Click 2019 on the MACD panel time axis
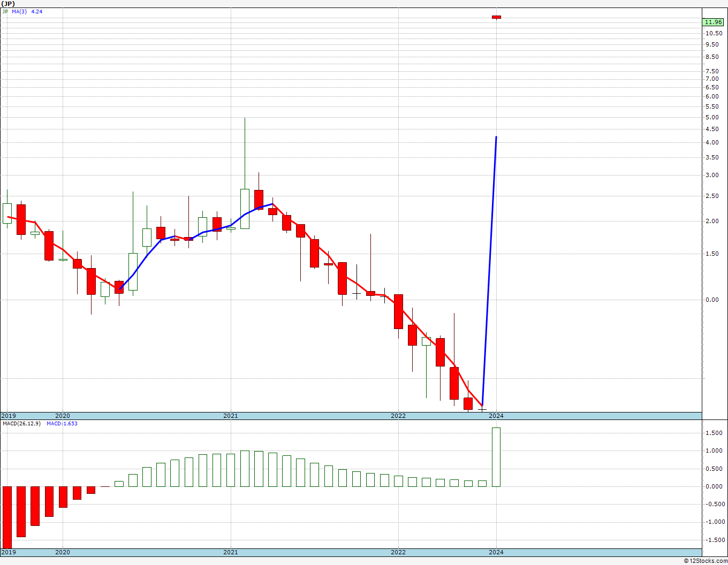Image resolution: width=728 pixels, height=565 pixels. pos(8,552)
